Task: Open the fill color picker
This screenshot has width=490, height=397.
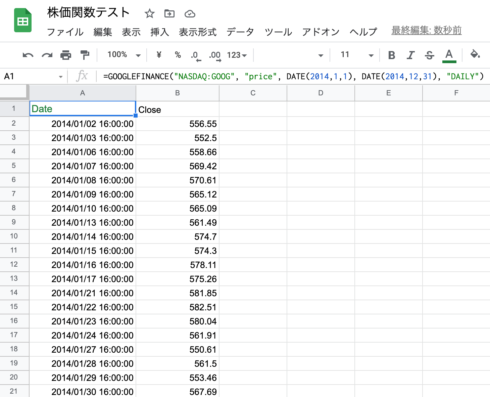Action: pos(475,54)
